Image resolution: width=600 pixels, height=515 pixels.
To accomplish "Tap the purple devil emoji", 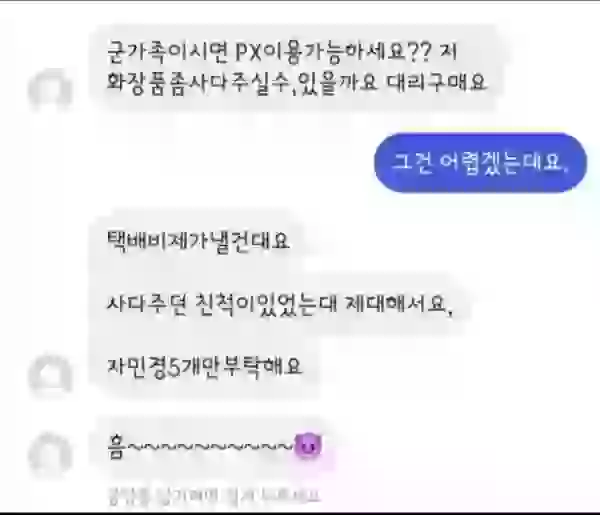I will 307,445.
